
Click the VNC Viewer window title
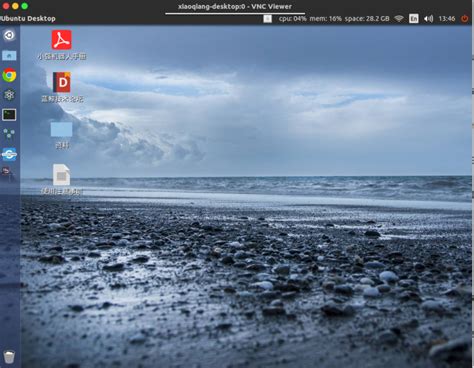coord(235,6)
